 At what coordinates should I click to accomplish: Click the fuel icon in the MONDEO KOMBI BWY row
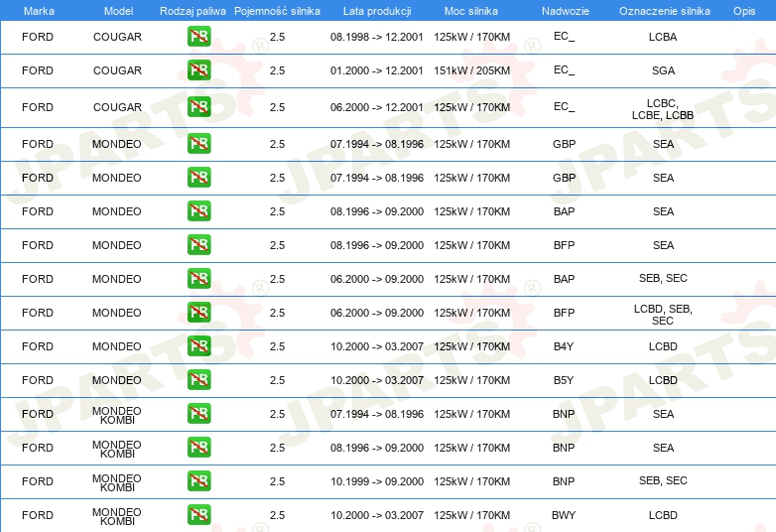[198, 515]
